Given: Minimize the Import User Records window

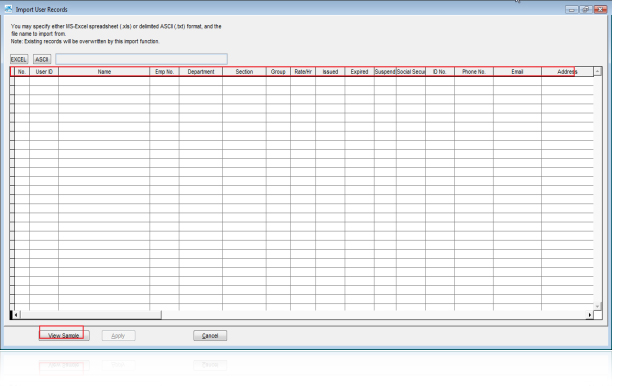Looking at the screenshot, I should pos(572,9).
